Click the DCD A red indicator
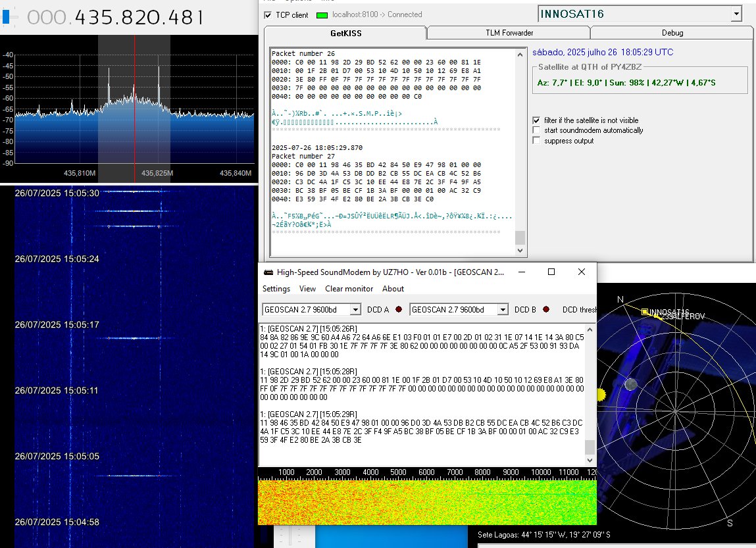The width and height of the screenshot is (756, 548). 399,309
